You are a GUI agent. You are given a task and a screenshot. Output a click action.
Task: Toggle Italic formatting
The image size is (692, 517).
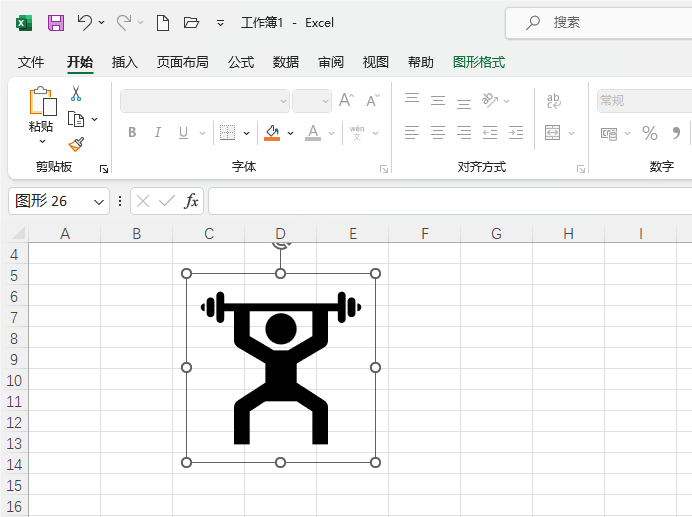pos(158,132)
